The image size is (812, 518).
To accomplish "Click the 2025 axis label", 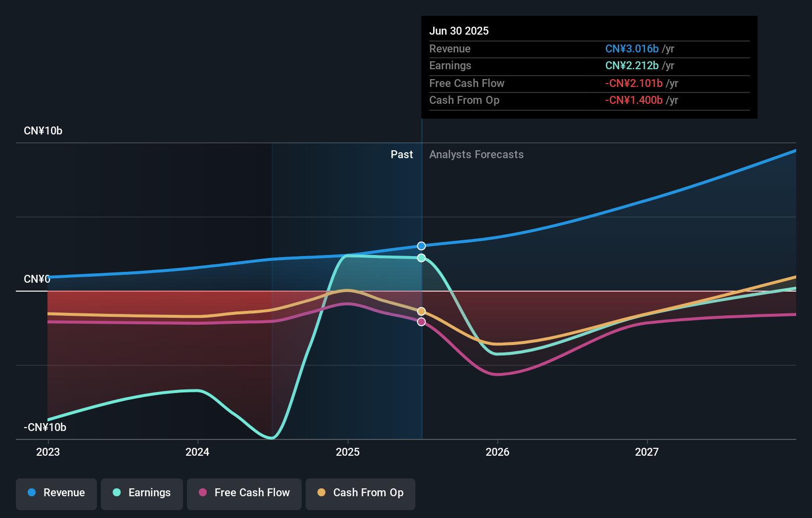I will pyautogui.click(x=348, y=452).
